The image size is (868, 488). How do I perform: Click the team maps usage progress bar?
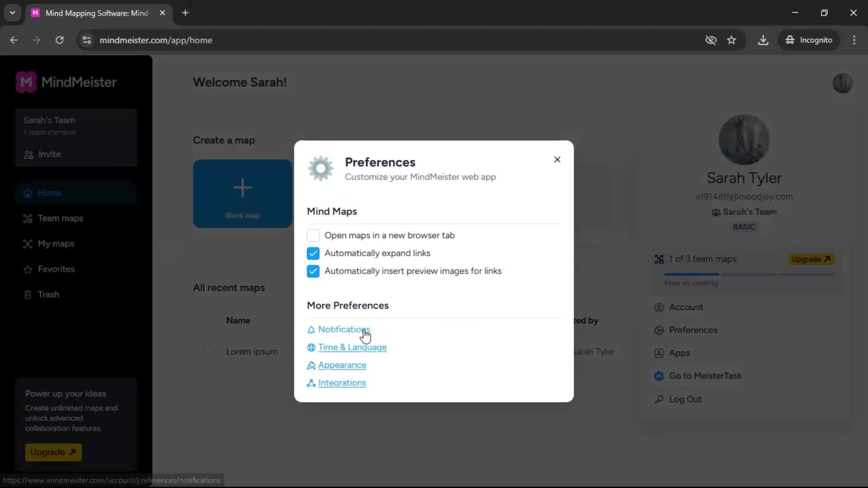pyautogui.click(x=749, y=274)
